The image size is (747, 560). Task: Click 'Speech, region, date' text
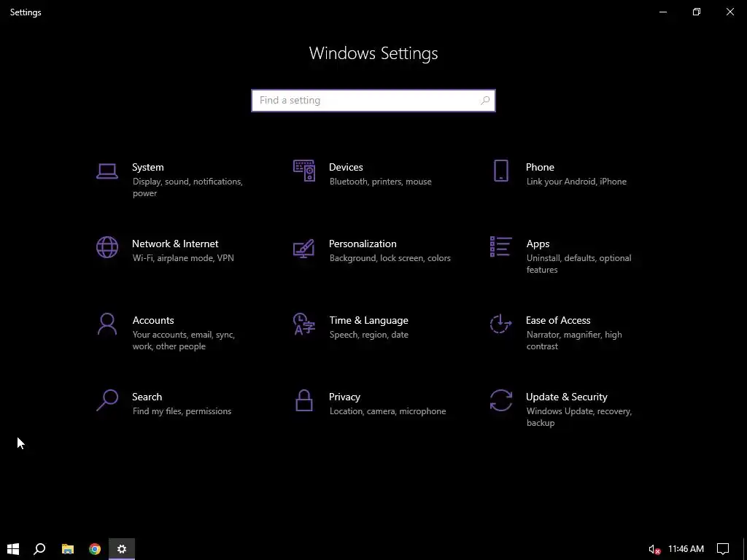point(368,335)
